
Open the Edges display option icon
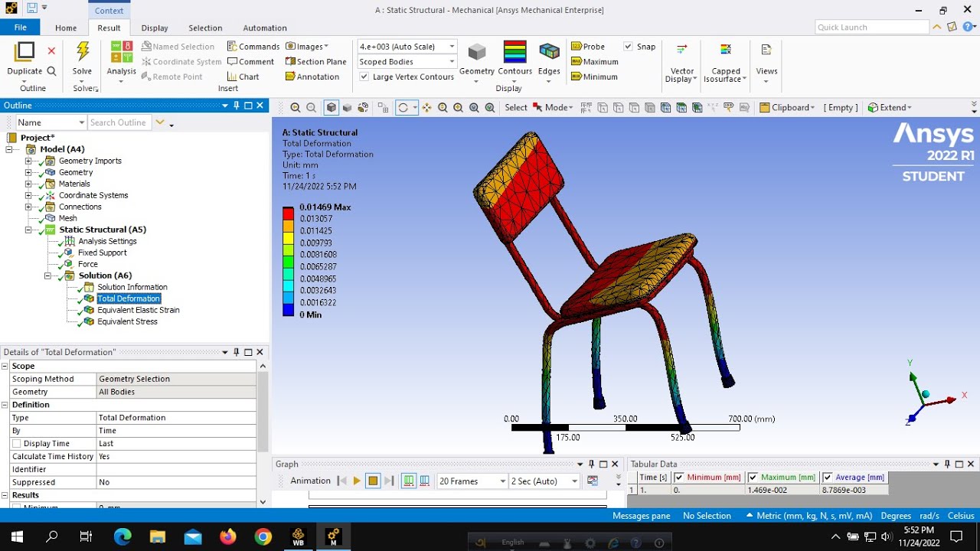click(549, 52)
